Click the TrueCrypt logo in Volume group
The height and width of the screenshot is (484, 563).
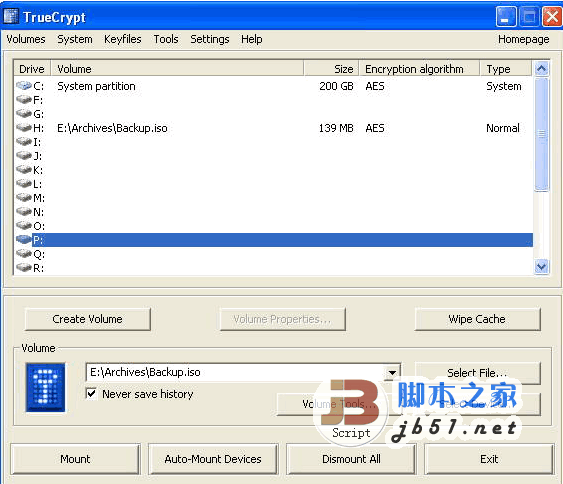pos(46,387)
